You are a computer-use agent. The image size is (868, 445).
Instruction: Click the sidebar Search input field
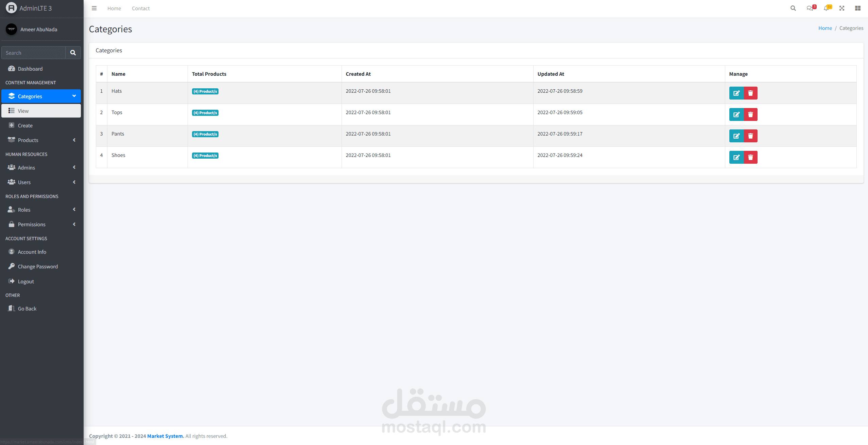click(x=33, y=53)
